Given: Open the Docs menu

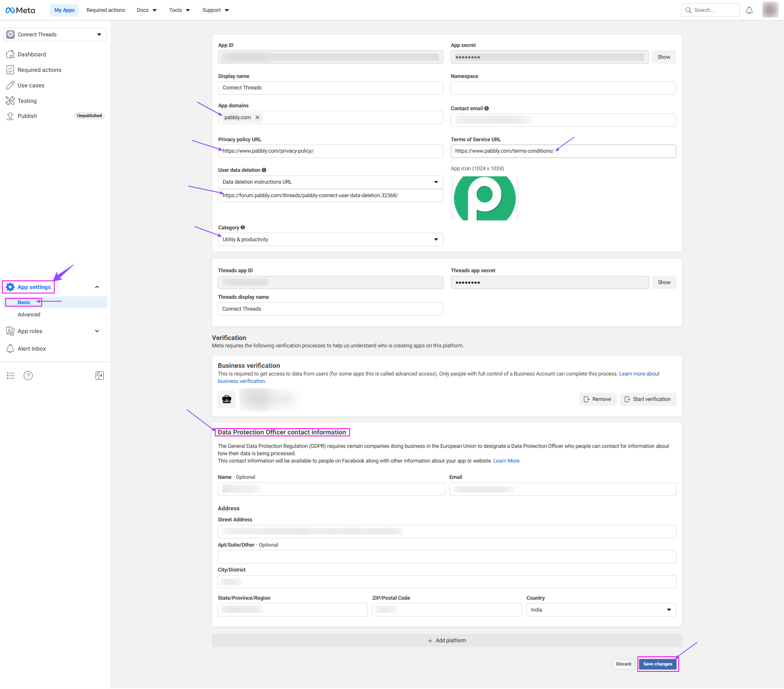Looking at the screenshot, I should [147, 10].
